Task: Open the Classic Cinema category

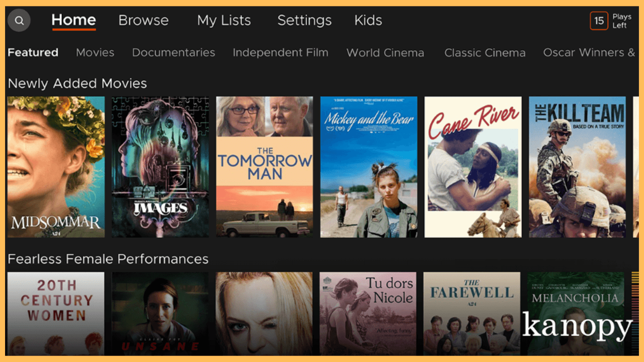Action: 485,53
